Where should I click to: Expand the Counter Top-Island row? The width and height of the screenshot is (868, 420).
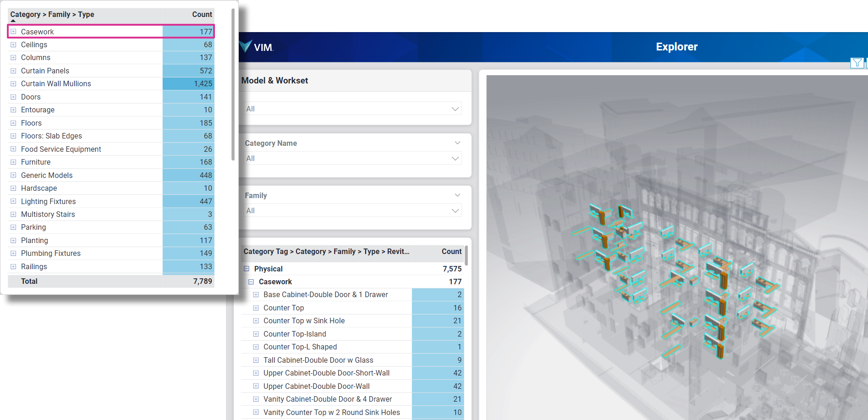[256, 334]
